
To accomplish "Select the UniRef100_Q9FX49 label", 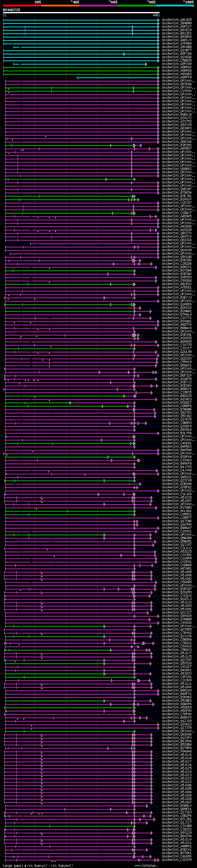I will tap(177, 64).
